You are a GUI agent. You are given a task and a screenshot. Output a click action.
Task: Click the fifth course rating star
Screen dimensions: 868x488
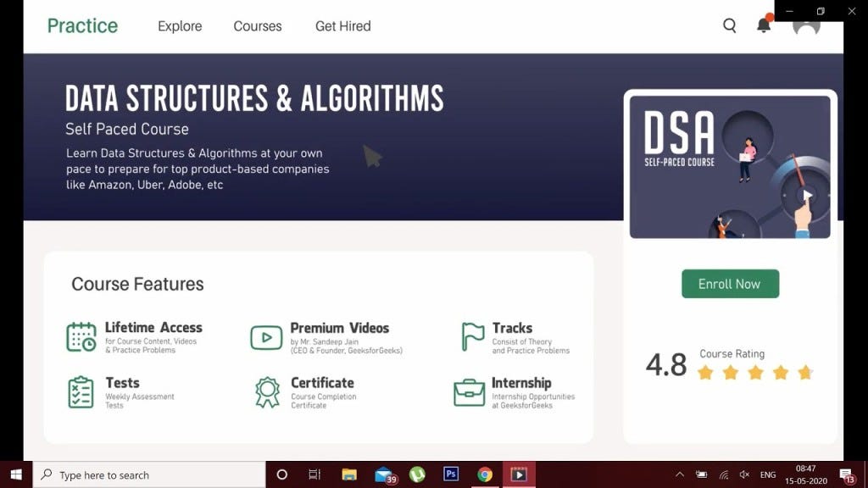pos(805,371)
